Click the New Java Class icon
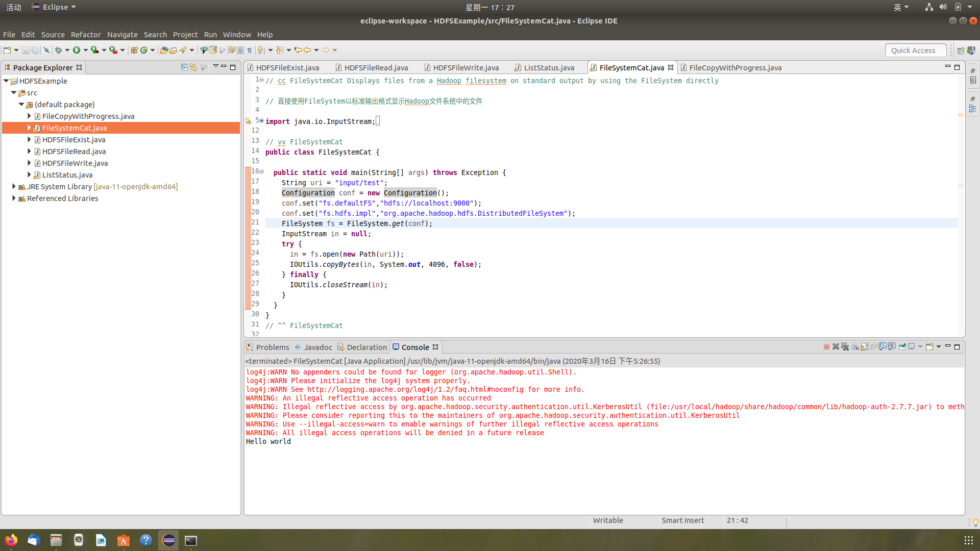The image size is (980, 551). (x=144, y=50)
